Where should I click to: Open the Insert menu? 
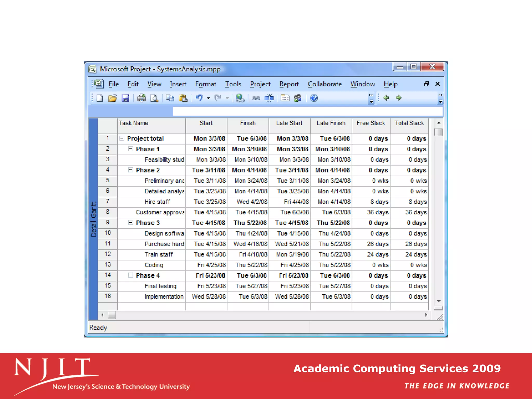tap(178, 84)
